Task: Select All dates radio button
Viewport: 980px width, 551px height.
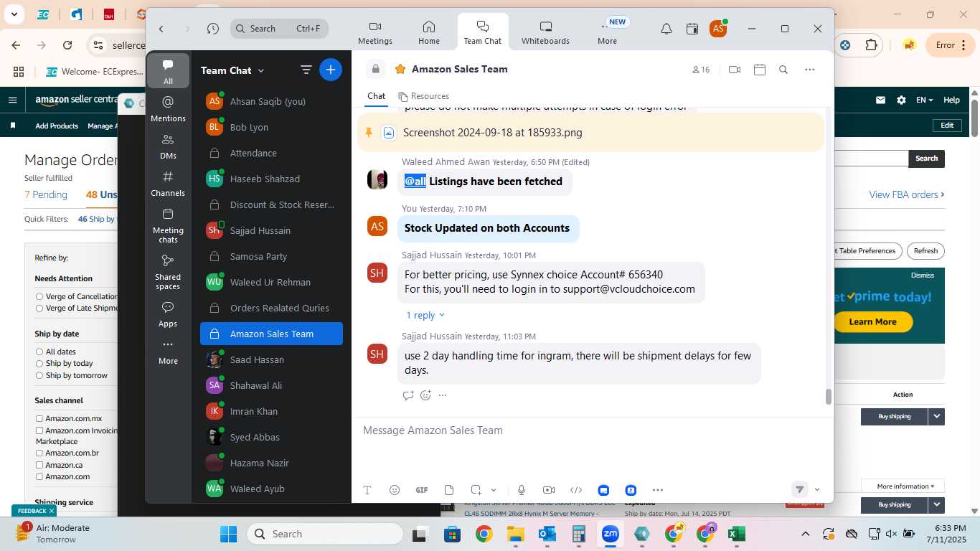Action: 39,352
